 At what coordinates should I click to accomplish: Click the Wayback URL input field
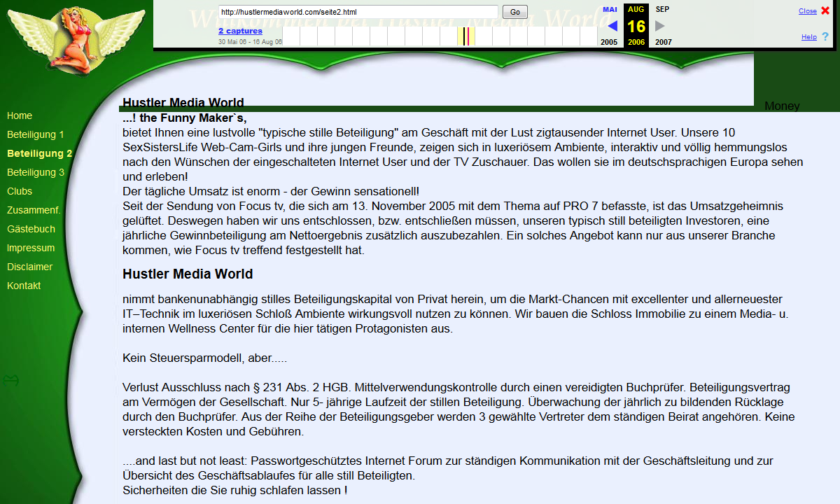(358, 12)
